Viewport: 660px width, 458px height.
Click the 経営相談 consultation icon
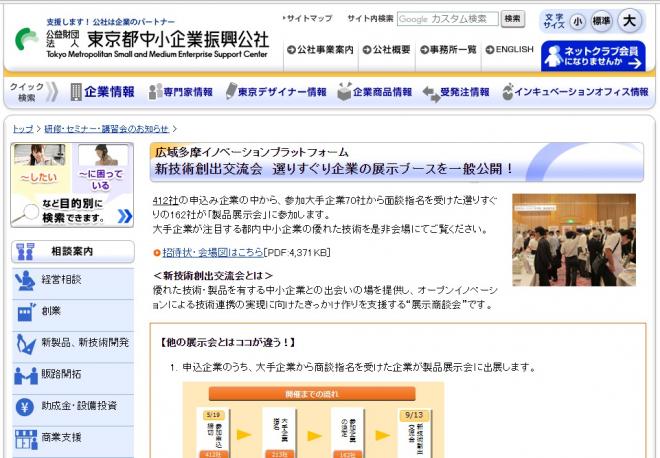tap(25, 281)
